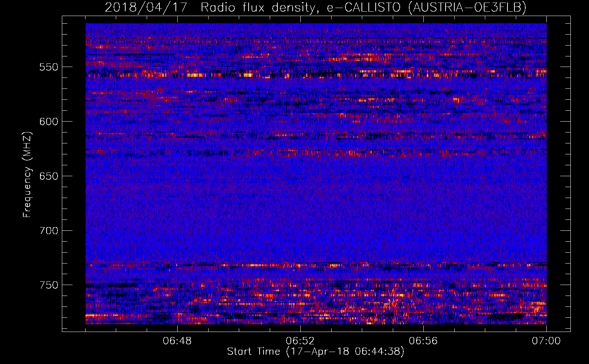The height and width of the screenshot is (364, 589).
Task: Click the 650 frequency tick label
Action: tap(48, 176)
